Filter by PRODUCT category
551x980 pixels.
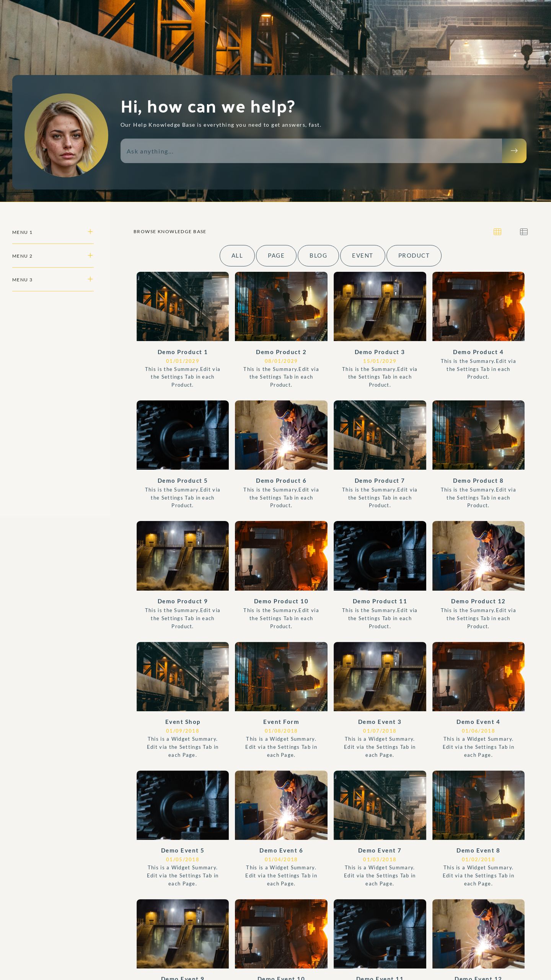coord(414,256)
